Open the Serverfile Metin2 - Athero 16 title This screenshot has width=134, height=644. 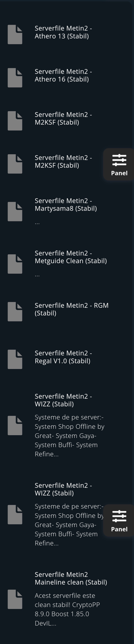(63, 75)
